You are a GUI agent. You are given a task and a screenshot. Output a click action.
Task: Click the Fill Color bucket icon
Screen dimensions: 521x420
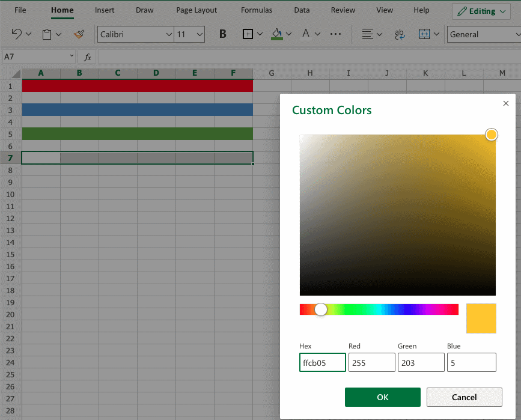(276, 34)
